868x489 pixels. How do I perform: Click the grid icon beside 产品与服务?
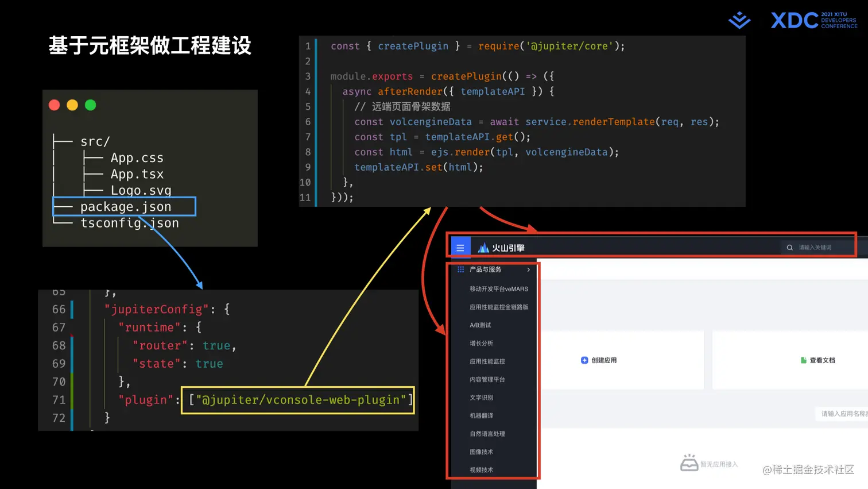click(x=460, y=269)
